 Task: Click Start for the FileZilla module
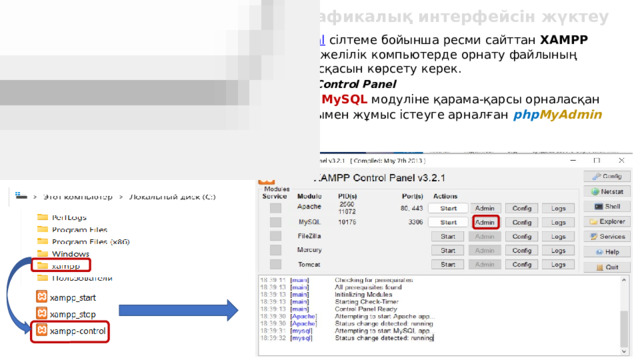(x=448, y=236)
